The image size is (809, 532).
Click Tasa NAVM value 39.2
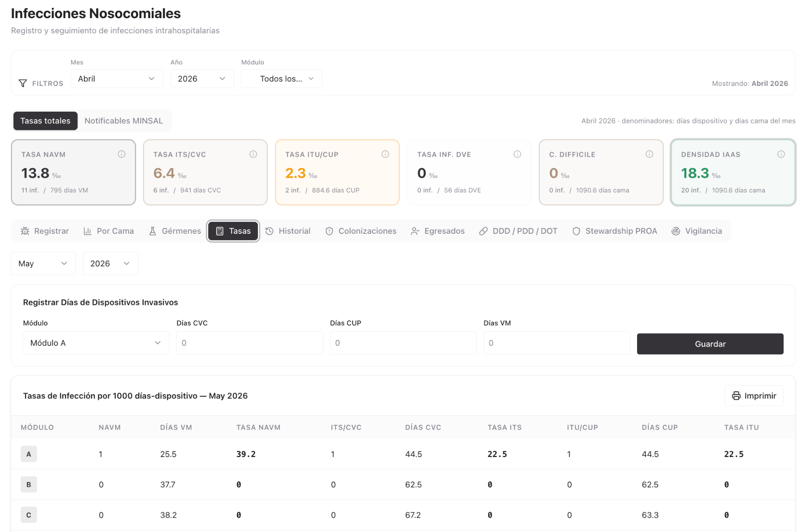[246, 454]
